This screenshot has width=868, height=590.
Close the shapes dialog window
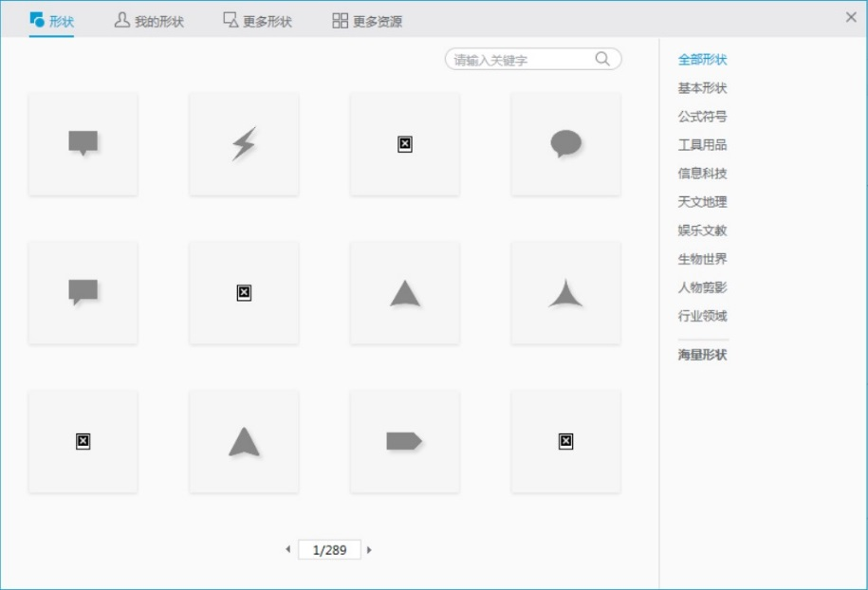pos(851,17)
